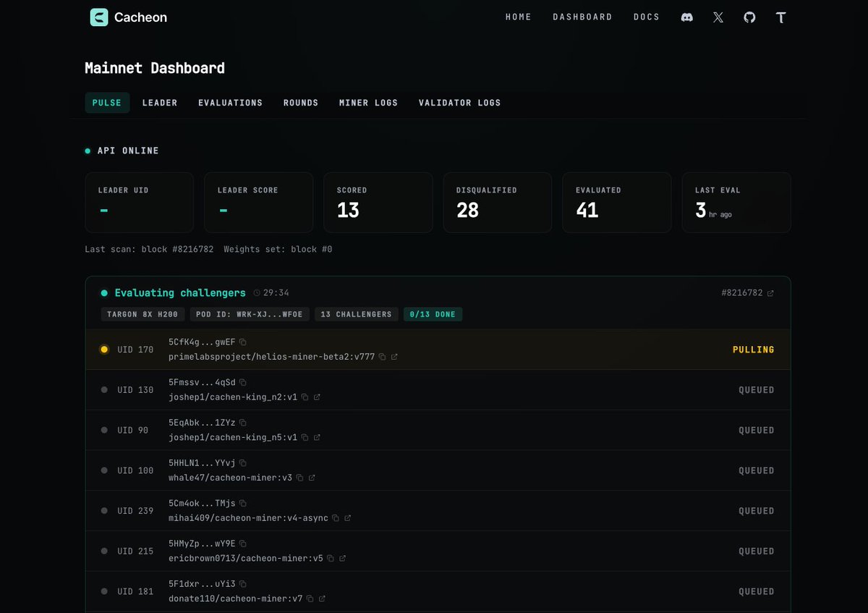868x613 pixels.
Task: Select the UID 100 row label
Action: pyautogui.click(x=136, y=470)
